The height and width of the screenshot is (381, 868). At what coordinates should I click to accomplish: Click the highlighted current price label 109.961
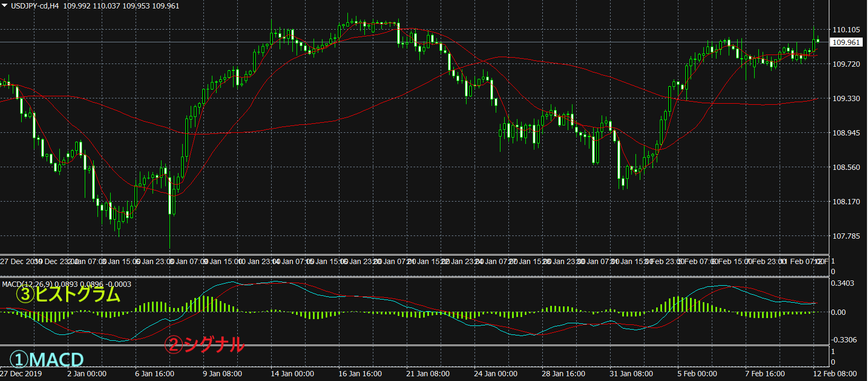846,42
